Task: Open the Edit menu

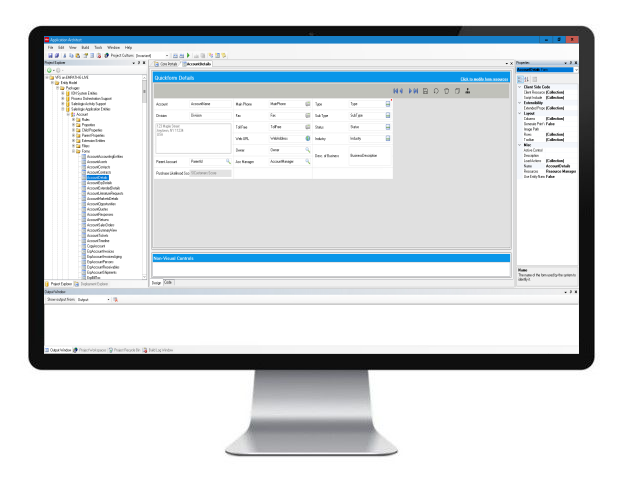Action: tap(61, 47)
